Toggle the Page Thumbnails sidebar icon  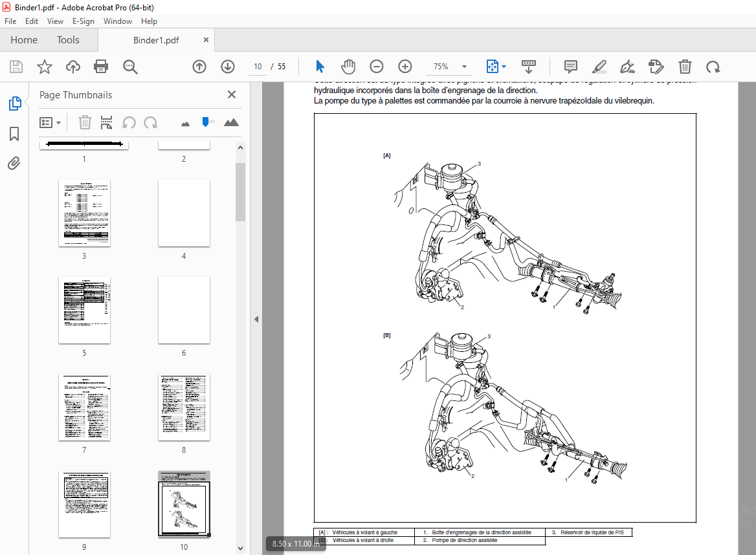(14, 103)
